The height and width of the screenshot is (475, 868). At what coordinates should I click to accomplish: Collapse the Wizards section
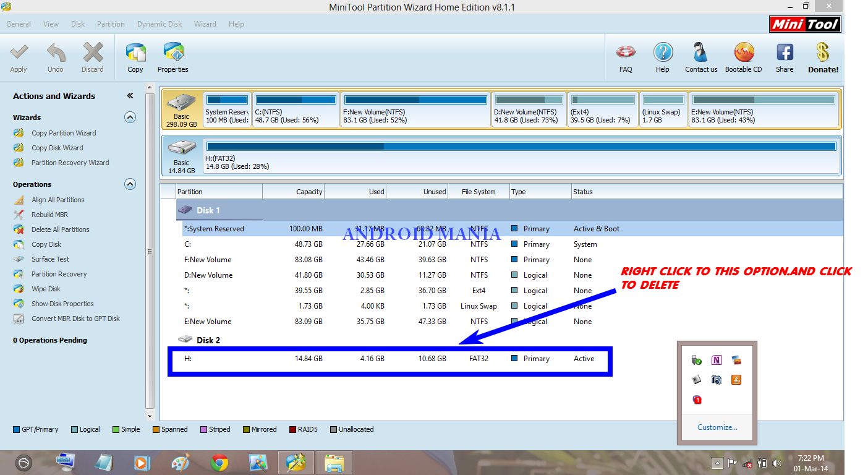point(130,118)
